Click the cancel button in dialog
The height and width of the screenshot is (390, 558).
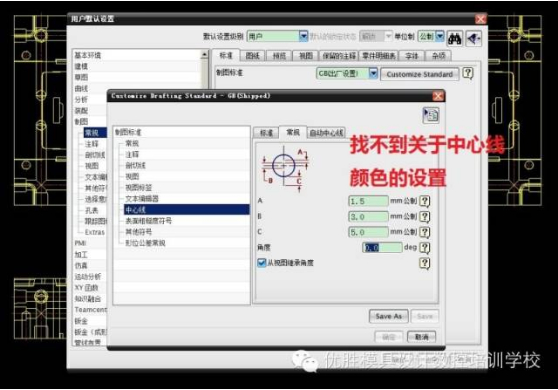pos(422,337)
